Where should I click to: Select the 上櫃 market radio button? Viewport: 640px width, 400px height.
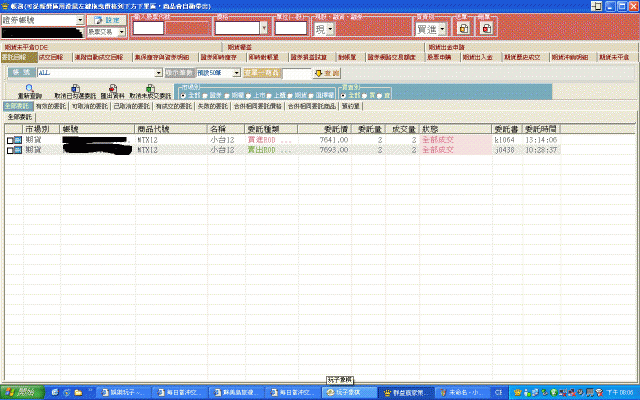click(x=269, y=96)
